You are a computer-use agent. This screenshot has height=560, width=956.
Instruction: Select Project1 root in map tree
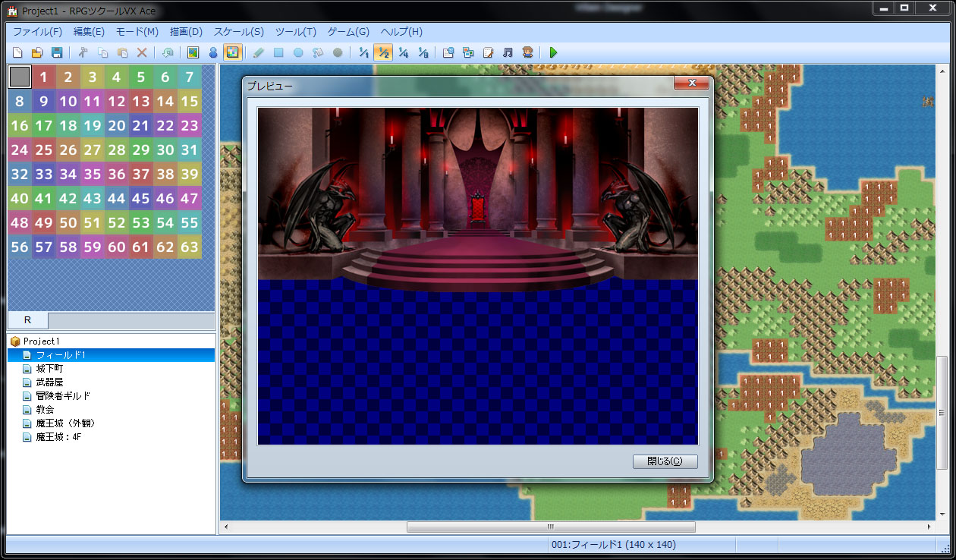(x=41, y=341)
